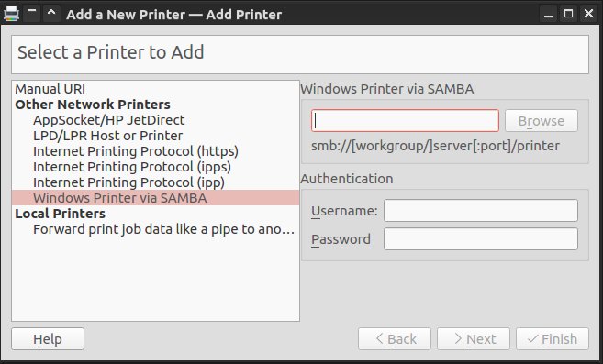Click the Select a Printer to Add header

click(111, 52)
